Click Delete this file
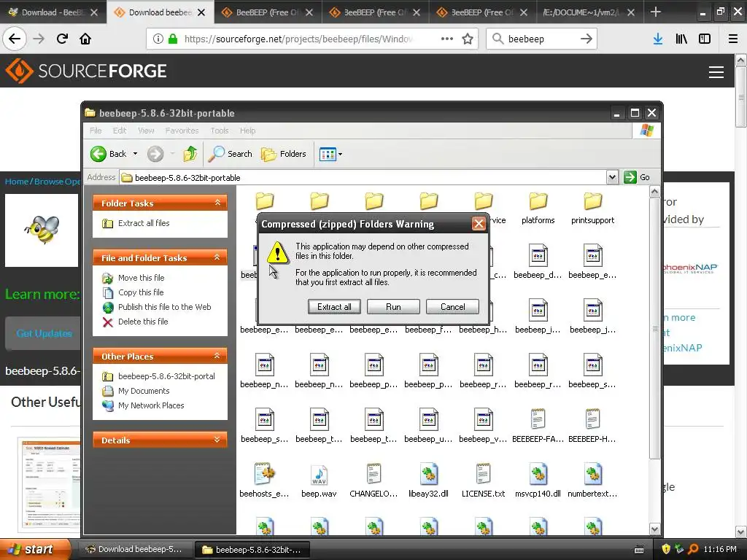747x560 pixels. tap(143, 322)
